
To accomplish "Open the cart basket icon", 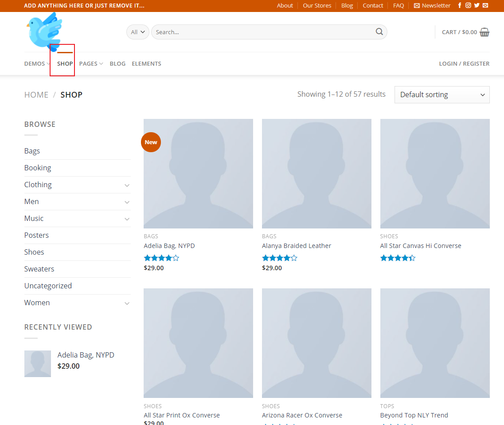I will click(484, 32).
